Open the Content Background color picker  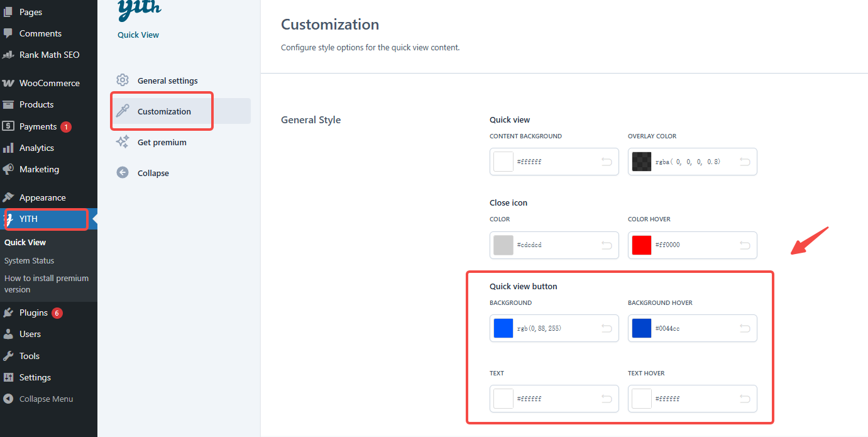click(503, 162)
